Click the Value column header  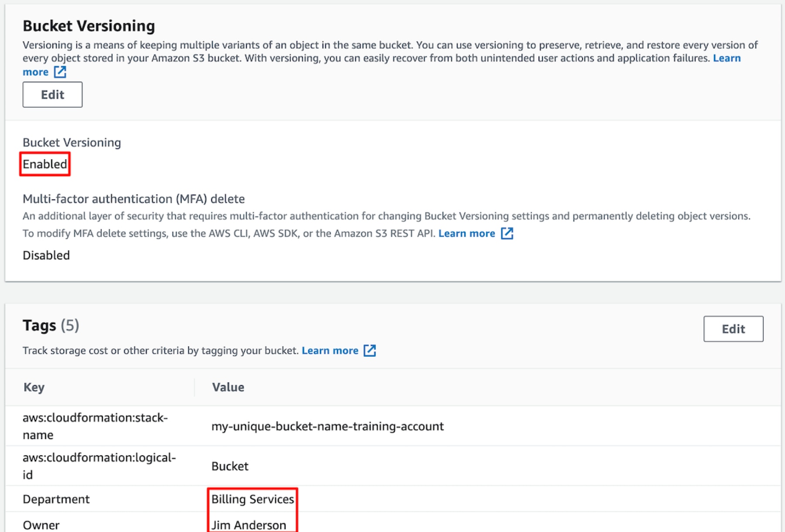pyautogui.click(x=228, y=387)
